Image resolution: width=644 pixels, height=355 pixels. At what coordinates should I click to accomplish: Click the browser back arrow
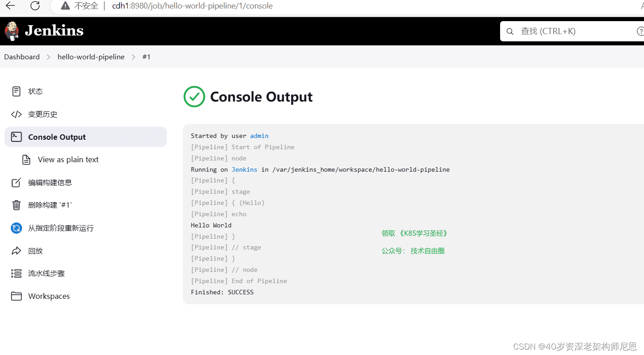click(x=10, y=6)
